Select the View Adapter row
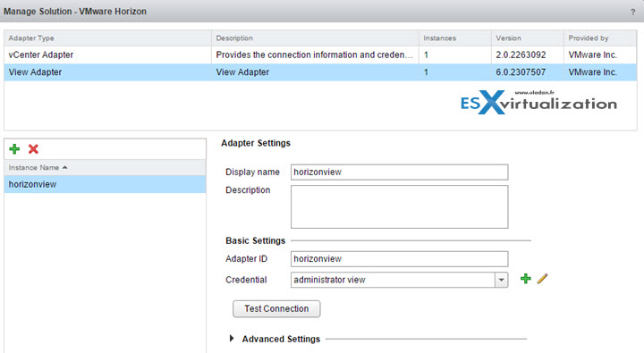This screenshot has height=353, width=644. pos(320,72)
